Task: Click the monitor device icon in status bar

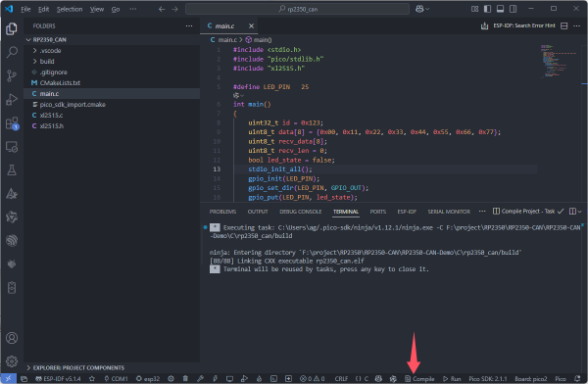Action: [x=229, y=379]
